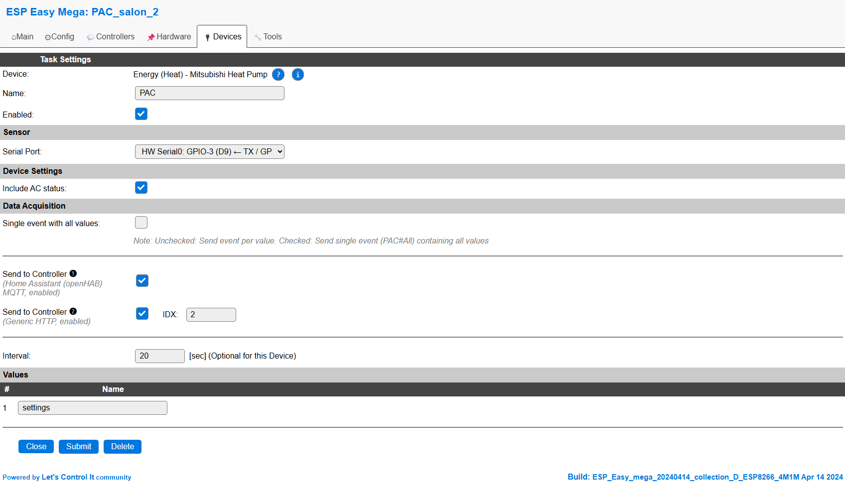Focus the IDX input field
This screenshot has height=504, width=845.
point(211,315)
